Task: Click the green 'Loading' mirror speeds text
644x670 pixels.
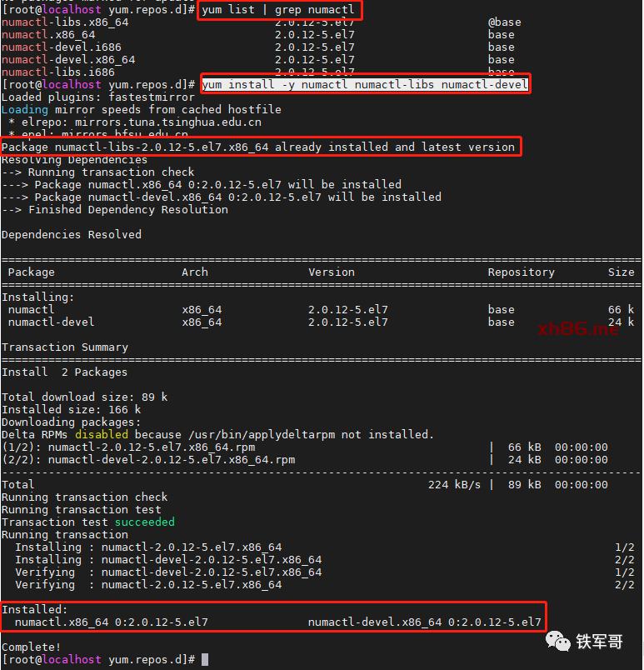Action: 25,110
